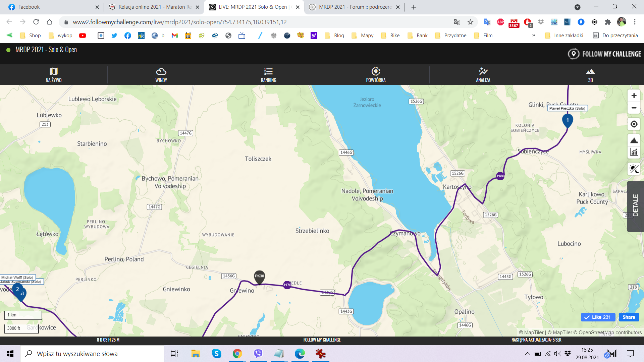This screenshot has width=644, height=362.
Task: Open volume control in system tray
Action: click(557, 354)
